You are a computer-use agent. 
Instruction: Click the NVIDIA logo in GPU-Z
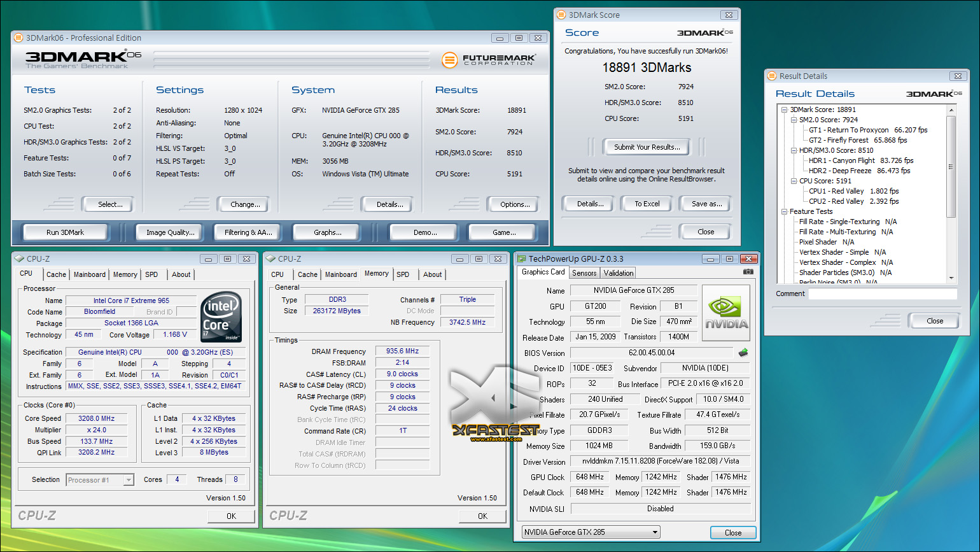point(726,312)
